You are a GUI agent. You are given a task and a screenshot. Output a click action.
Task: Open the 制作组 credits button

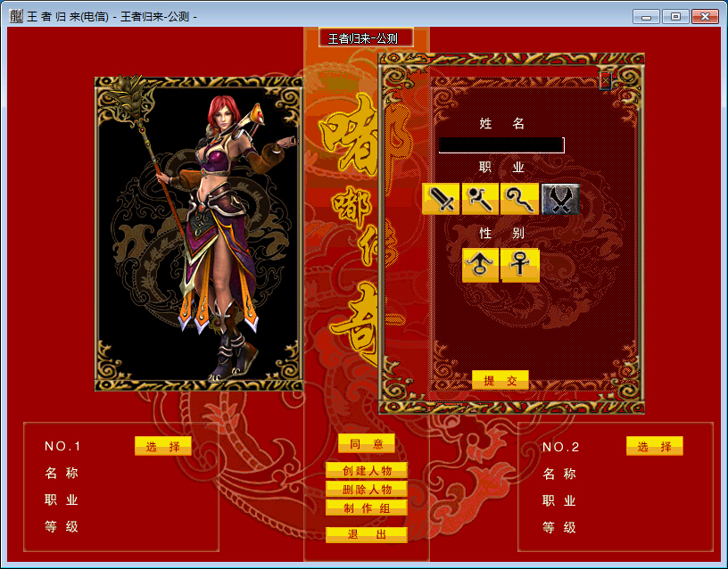pyautogui.click(x=367, y=507)
